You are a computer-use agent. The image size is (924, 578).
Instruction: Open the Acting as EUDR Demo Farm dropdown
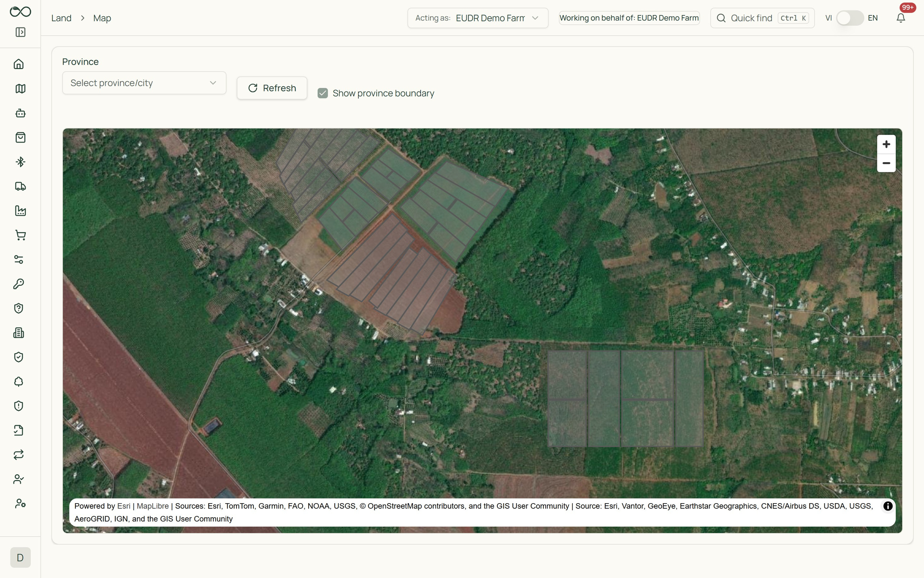(x=478, y=18)
